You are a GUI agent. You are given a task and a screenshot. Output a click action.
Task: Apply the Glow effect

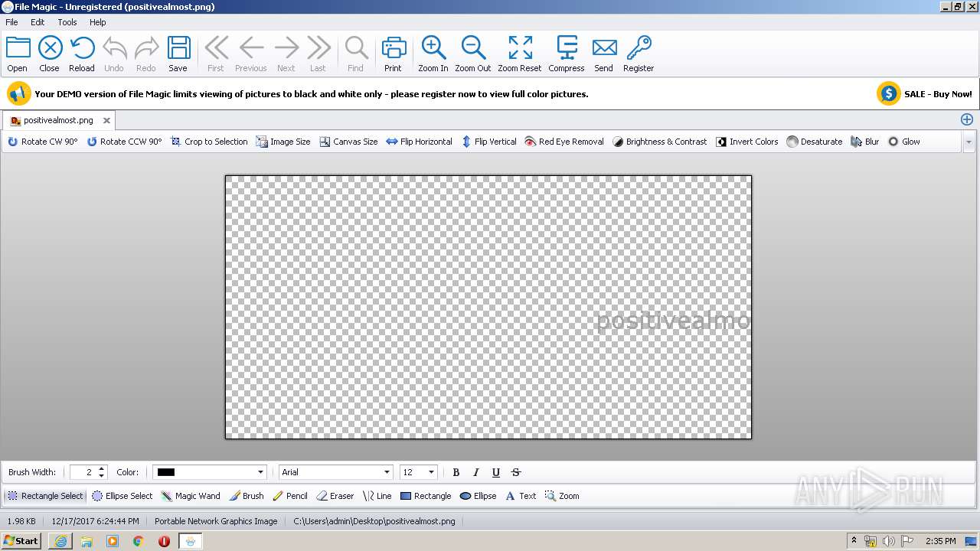[903, 142]
